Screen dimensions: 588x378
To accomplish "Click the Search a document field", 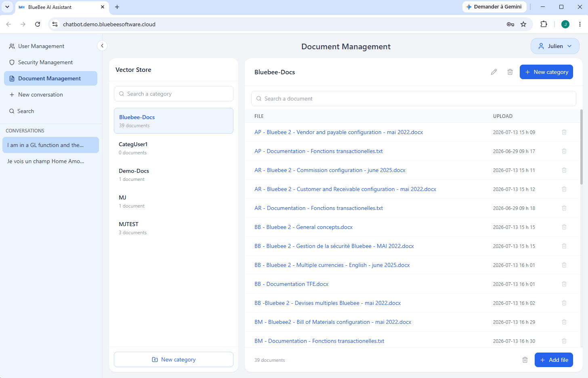I will tap(414, 99).
